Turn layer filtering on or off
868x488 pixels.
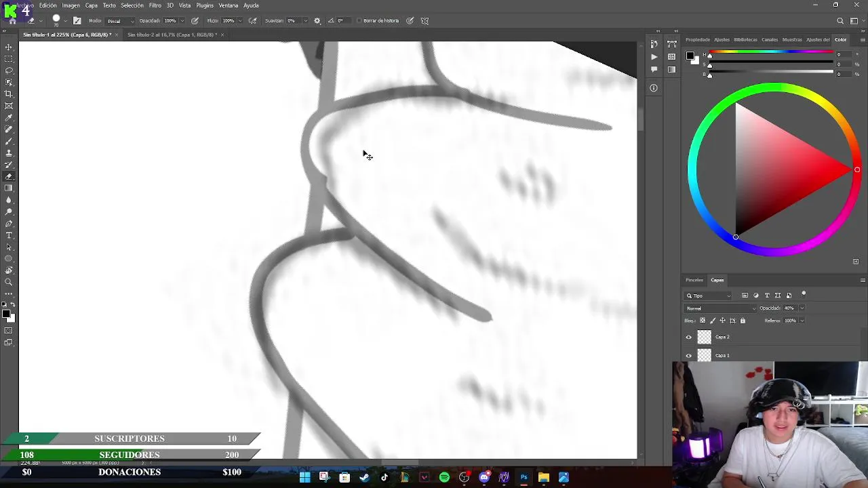(x=804, y=294)
